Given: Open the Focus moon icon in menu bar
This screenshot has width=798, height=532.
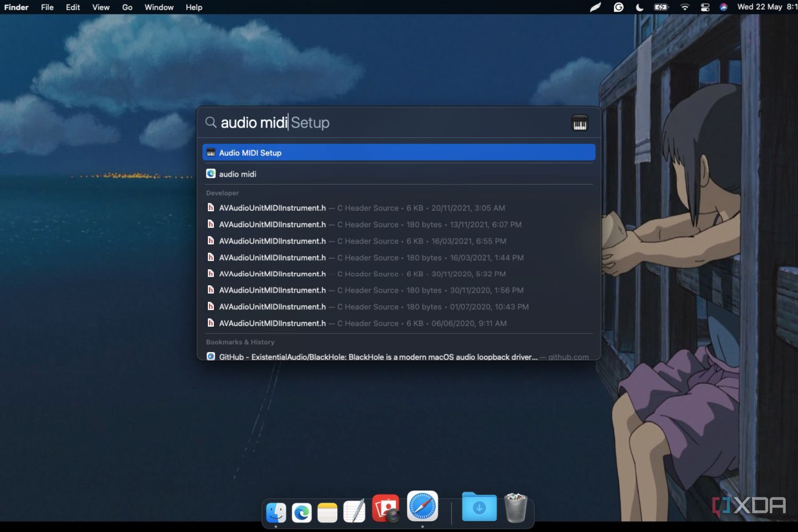Looking at the screenshot, I should [x=639, y=7].
